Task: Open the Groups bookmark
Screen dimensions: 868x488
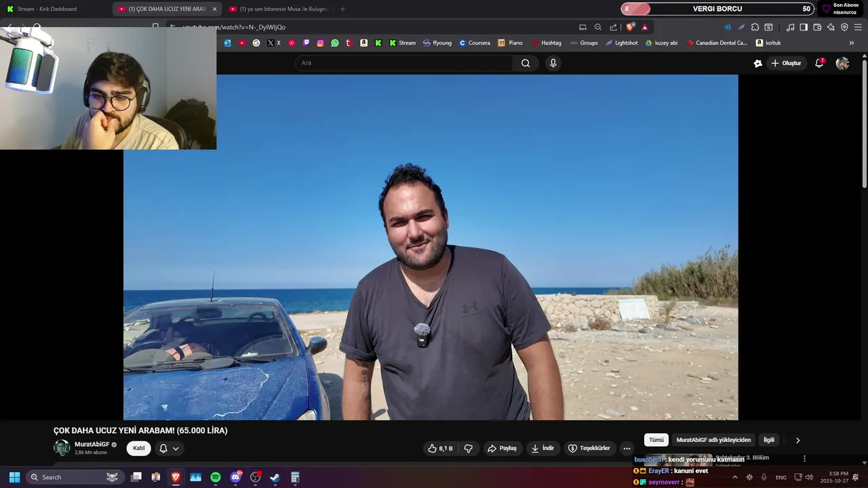Action: (x=584, y=43)
